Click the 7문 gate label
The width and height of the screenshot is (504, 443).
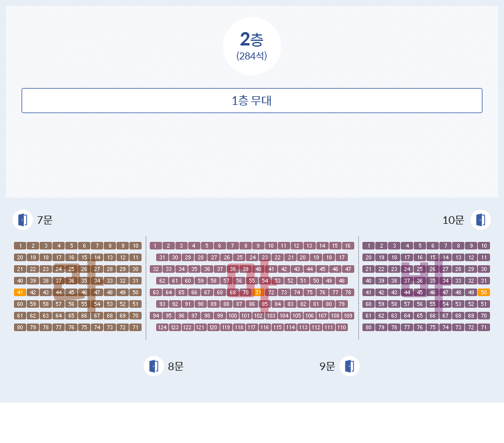pyautogui.click(x=44, y=220)
